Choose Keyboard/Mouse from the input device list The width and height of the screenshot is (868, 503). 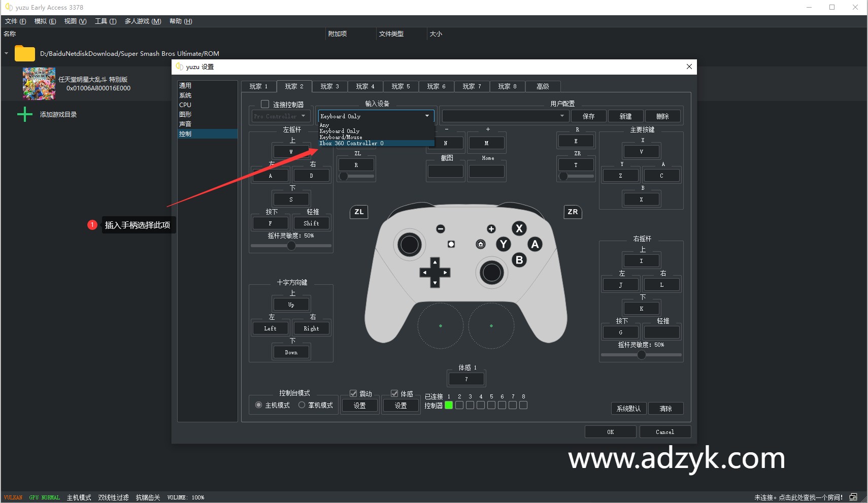(376, 137)
